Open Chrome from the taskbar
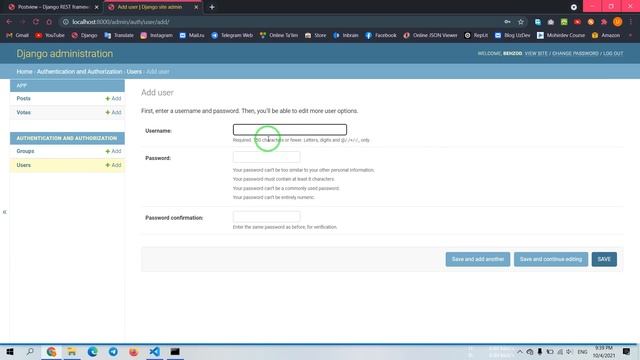Viewport: 640px width, 360px height. (51, 351)
